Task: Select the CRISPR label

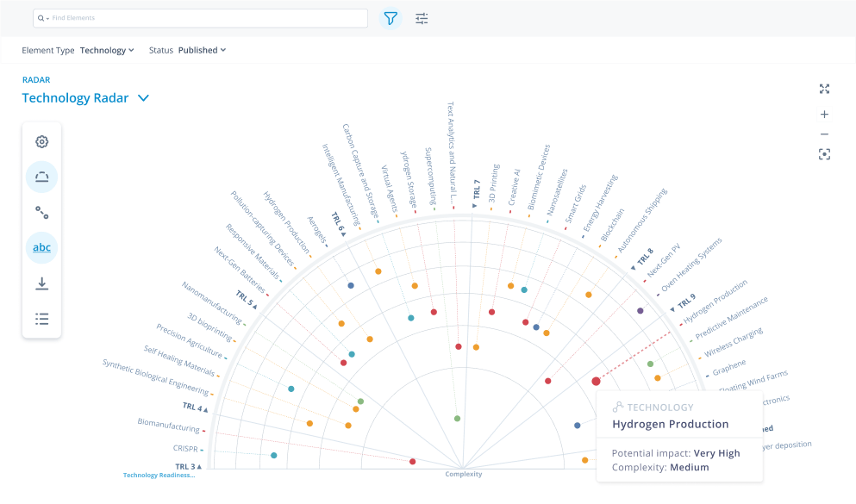Action: pyautogui.click(x=185, y=448)
